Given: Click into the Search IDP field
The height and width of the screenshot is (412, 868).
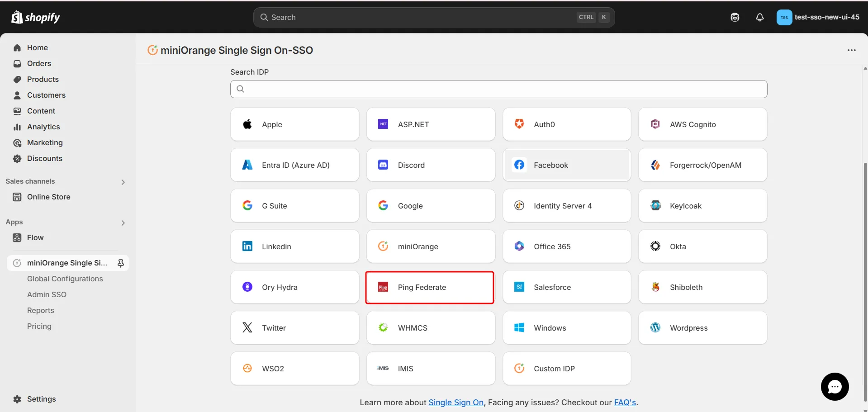Looking at the screenshot, I should click(498, 89).
